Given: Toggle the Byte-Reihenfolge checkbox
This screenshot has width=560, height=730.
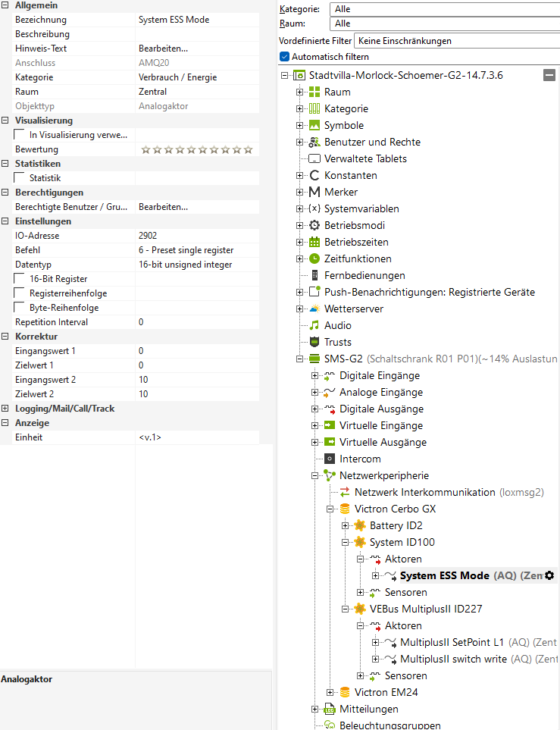Looking at the screenshot, I should 20,308.
